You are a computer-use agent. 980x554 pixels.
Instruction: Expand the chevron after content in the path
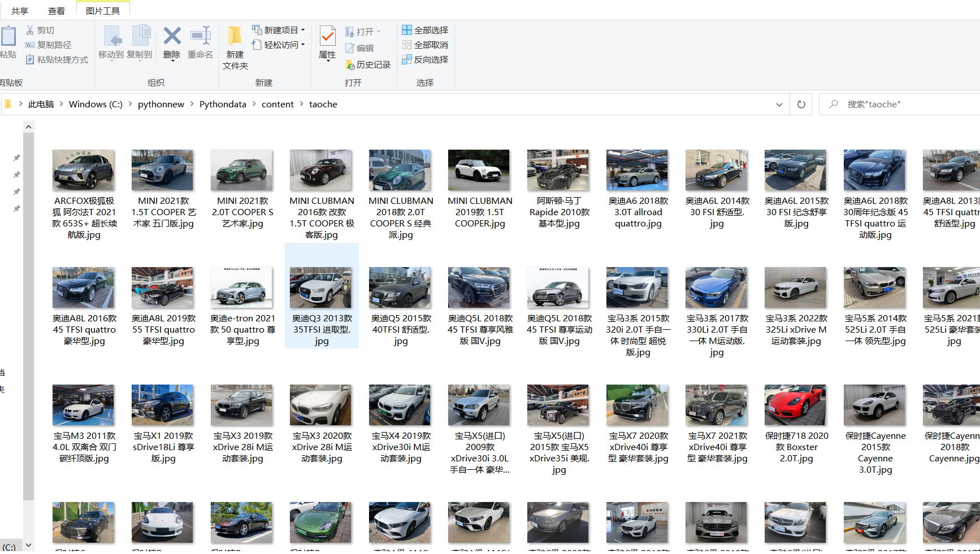[302, 104]
